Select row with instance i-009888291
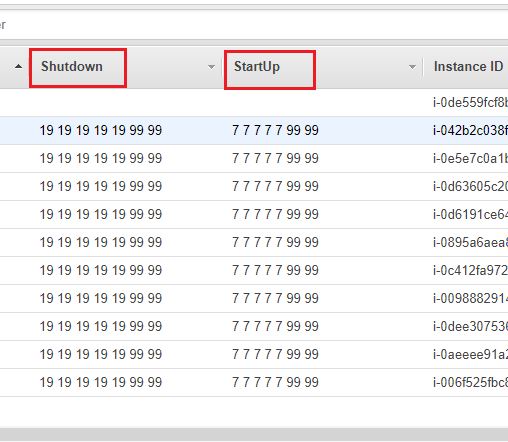Viewport: 508px width, 442px height. click(x=254, y=298)
